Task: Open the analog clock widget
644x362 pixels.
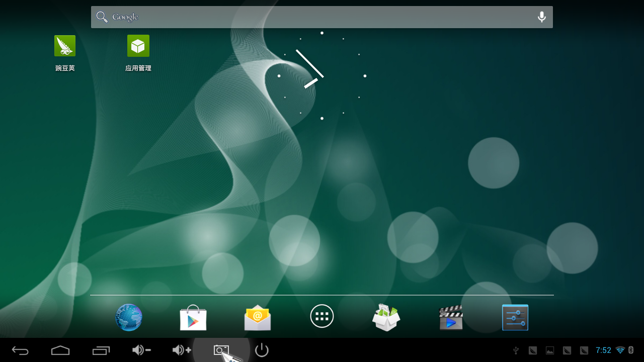Action: tap(322, 76)
